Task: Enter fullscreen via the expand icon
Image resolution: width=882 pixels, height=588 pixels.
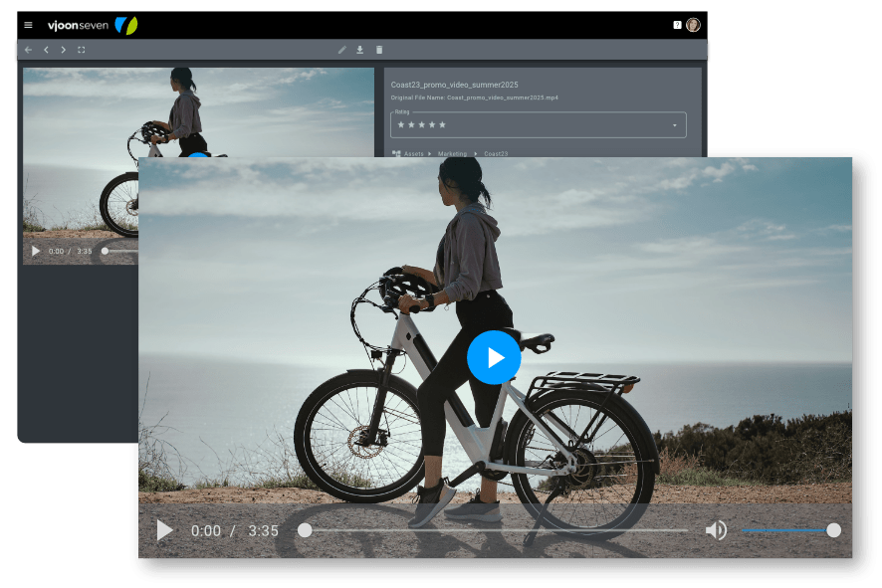Action: point(81,49)
